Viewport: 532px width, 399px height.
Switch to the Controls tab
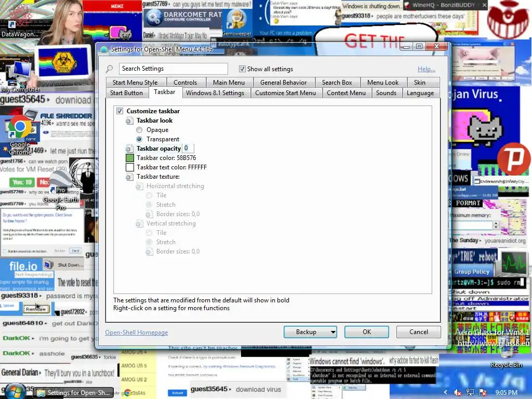coord(185,83)
